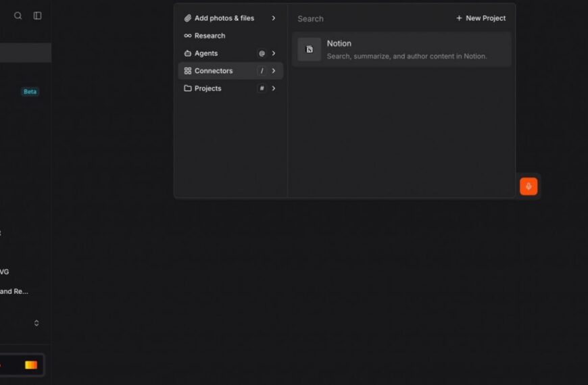Click the New Project button
Image resolution: width=588 pixels, height=385 pixels.
click(481, 18)
